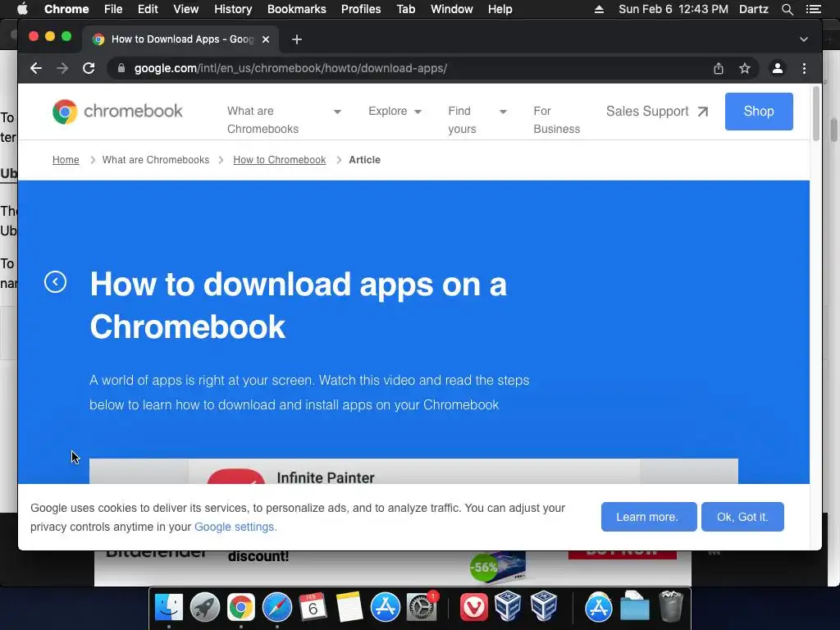
Task: Click the Dartz user name
Action: tap(754, 9)
